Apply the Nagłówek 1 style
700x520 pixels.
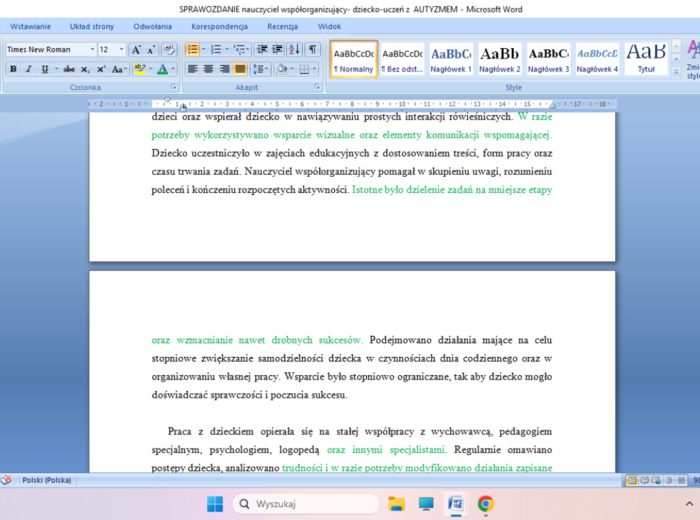coord(451,58)
